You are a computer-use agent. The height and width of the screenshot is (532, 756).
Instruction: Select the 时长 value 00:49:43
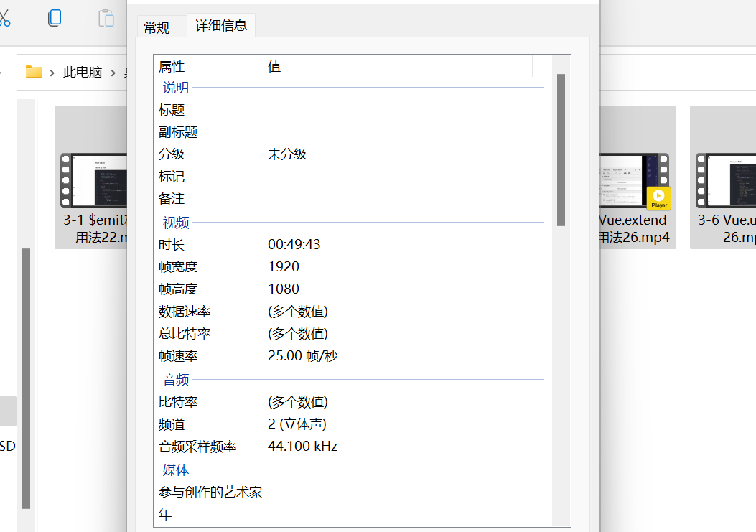[x=295, y=243]
